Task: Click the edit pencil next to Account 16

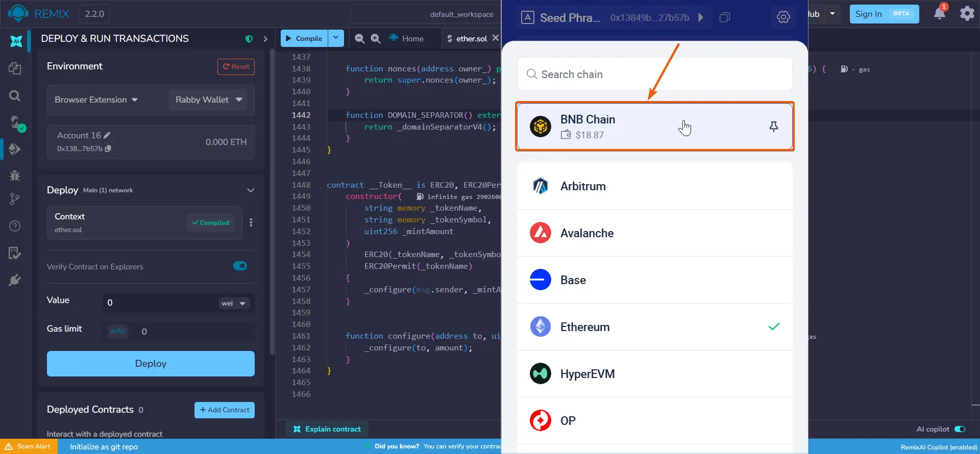Action: click(x=107, y=135)
